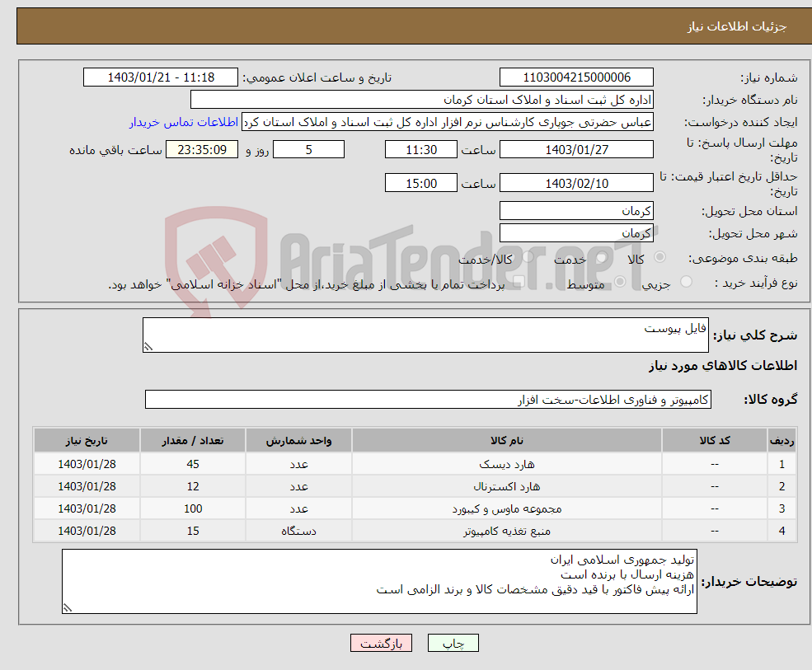Click quantity 12 in the table
This screenshot has height=670, width=812.
click(x=193, y=486)
